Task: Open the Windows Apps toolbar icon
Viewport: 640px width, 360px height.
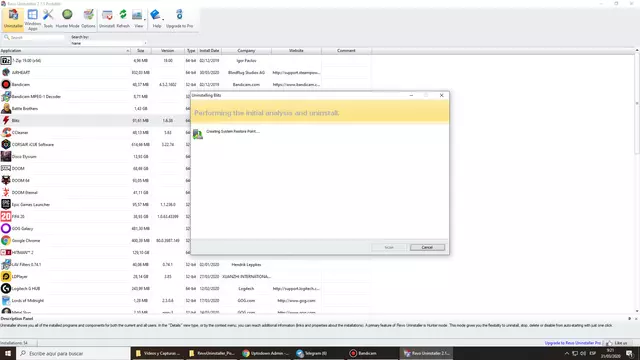Action: coord(32,19)
